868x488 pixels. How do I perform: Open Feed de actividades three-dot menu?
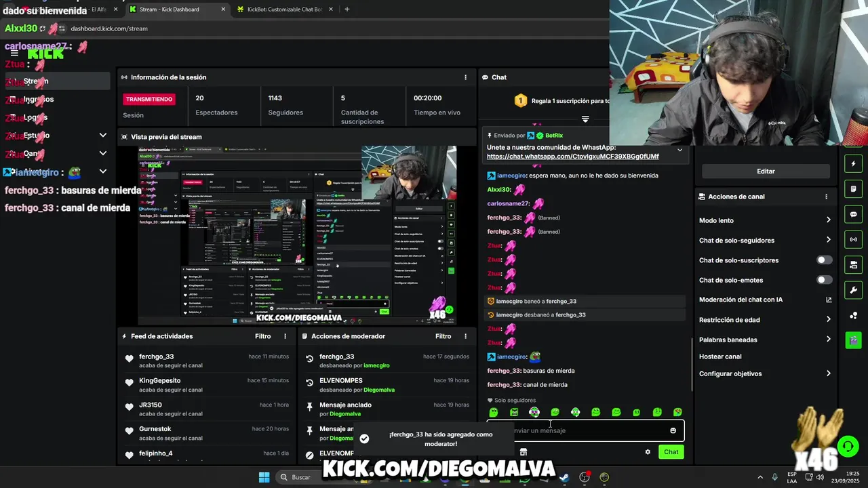(285, 336)
